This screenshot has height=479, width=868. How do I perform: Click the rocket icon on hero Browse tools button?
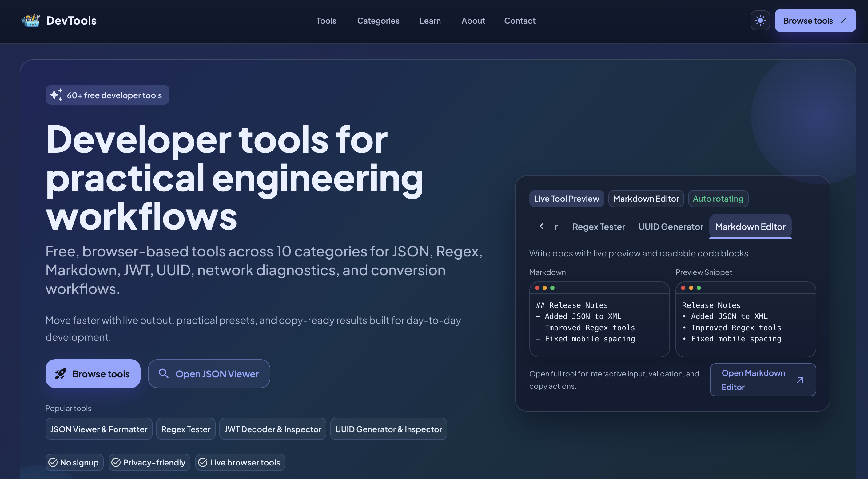pyautogui.click(x=61, y=374)
